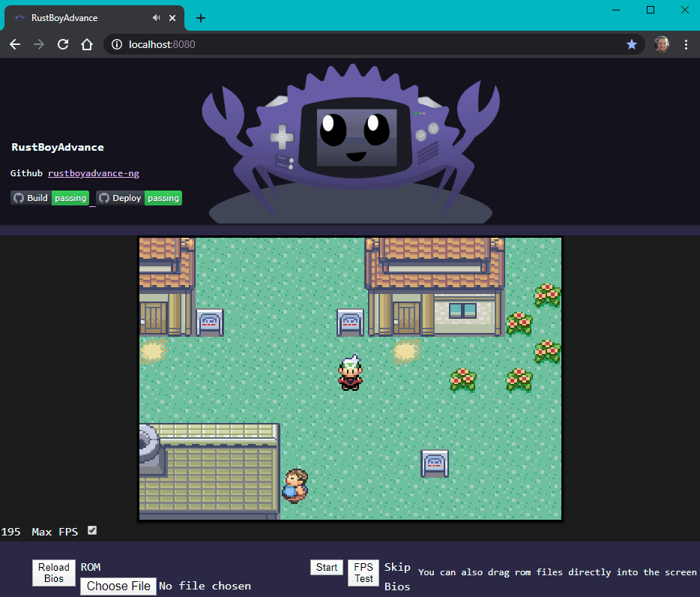
Task: Mute the tab via speaker icon
Action: pos(156,18)
